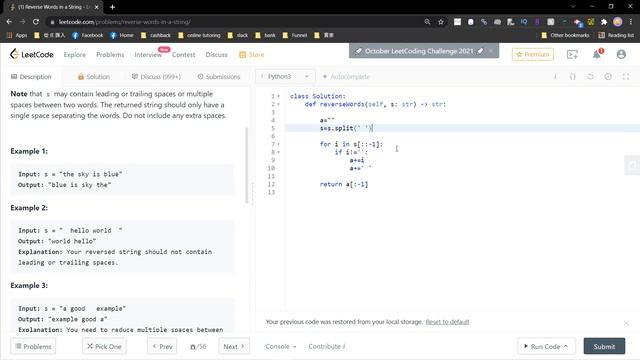640x360 pixels.
Task: Open Chrome three-dot menu
Action: pos(631,22)
